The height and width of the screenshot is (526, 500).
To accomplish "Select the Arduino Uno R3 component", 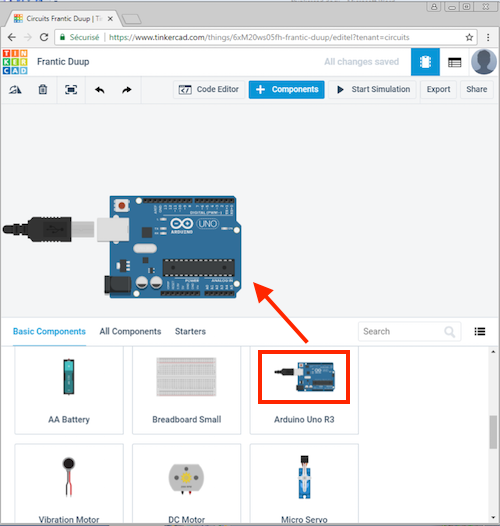I will coord(304,390).
